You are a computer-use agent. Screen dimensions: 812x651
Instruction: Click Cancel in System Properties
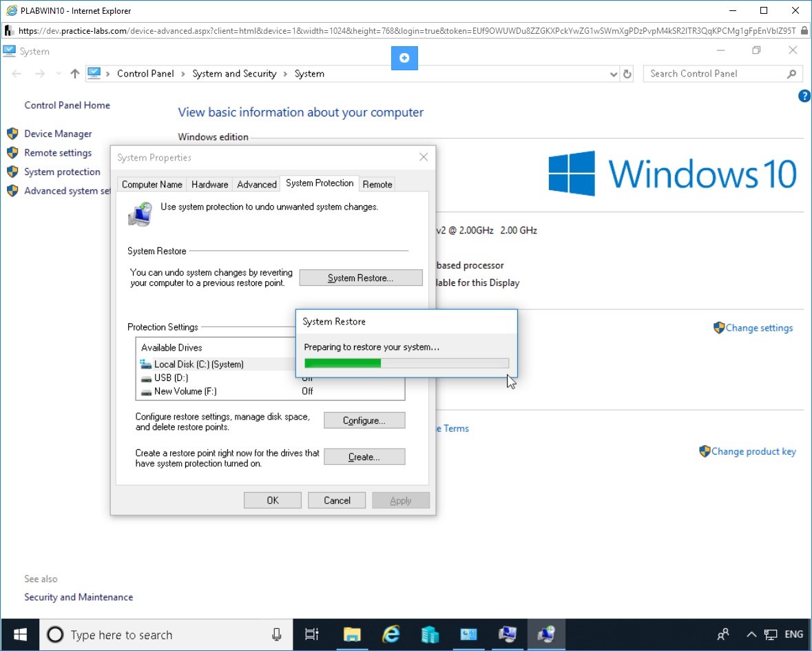pos(337,500)
